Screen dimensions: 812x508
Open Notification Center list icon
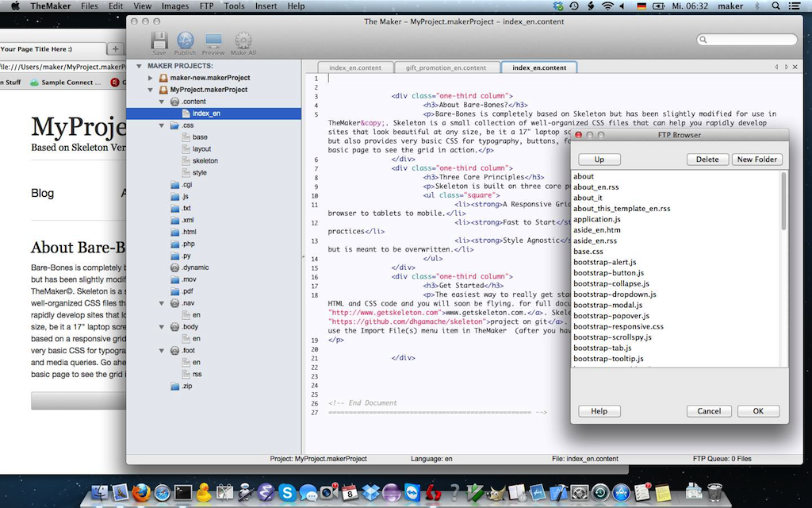click(794, 6)
